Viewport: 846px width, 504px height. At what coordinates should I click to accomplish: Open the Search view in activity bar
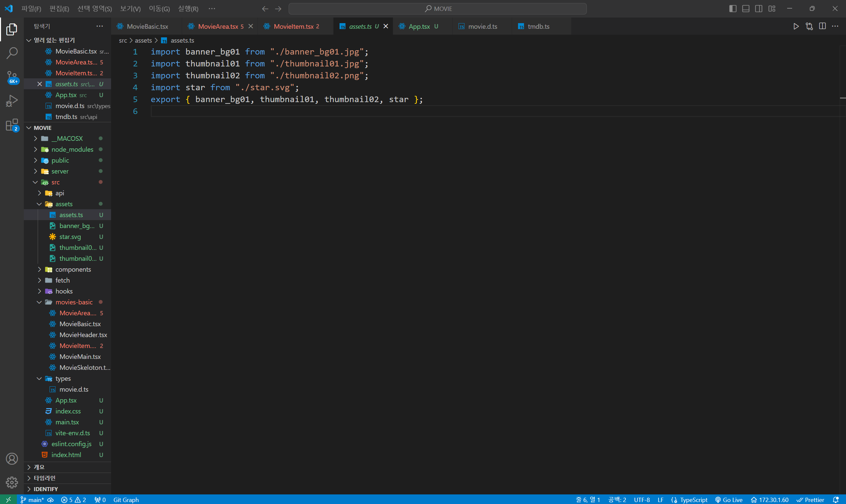pyautogui.click(x=12, y=53)
